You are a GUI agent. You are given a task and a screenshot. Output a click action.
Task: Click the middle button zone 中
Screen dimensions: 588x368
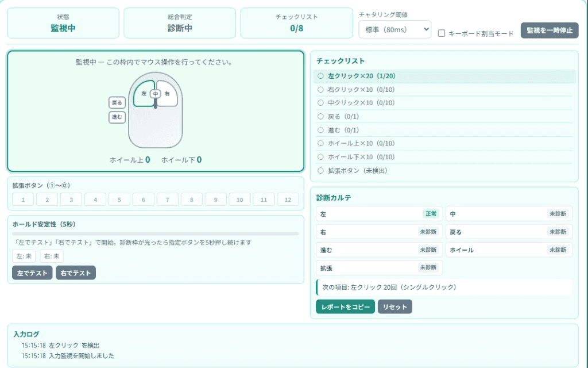[x=155, y=94]
